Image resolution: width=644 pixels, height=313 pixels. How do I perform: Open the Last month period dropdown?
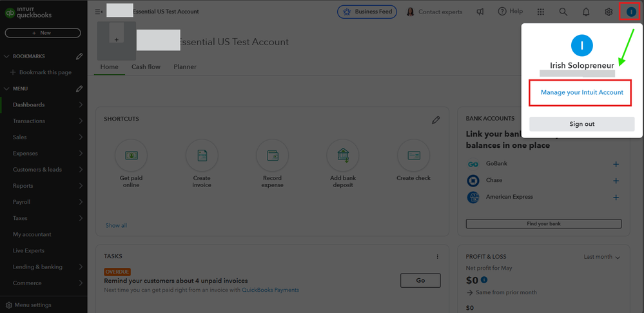601,257
